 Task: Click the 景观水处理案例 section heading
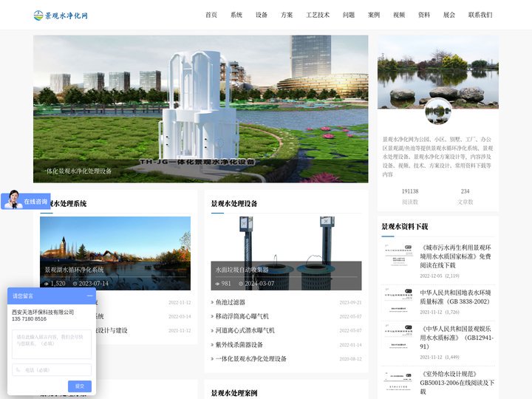tap(234, 393)
